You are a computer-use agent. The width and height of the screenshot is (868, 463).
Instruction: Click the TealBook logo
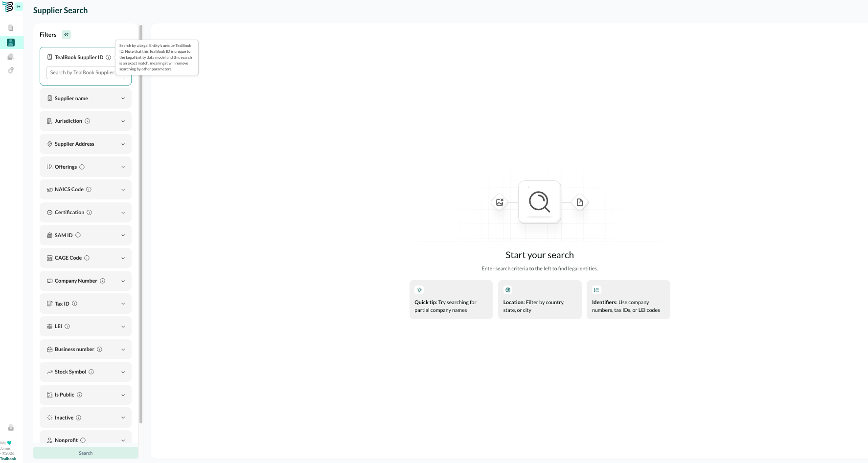8,7
